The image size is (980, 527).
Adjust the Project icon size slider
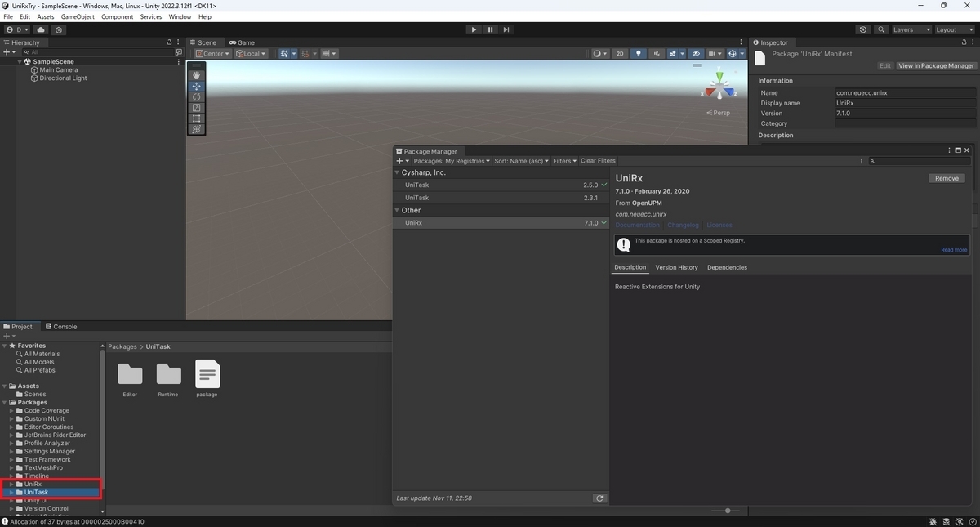pyautogui.click(x=727, y=511)
